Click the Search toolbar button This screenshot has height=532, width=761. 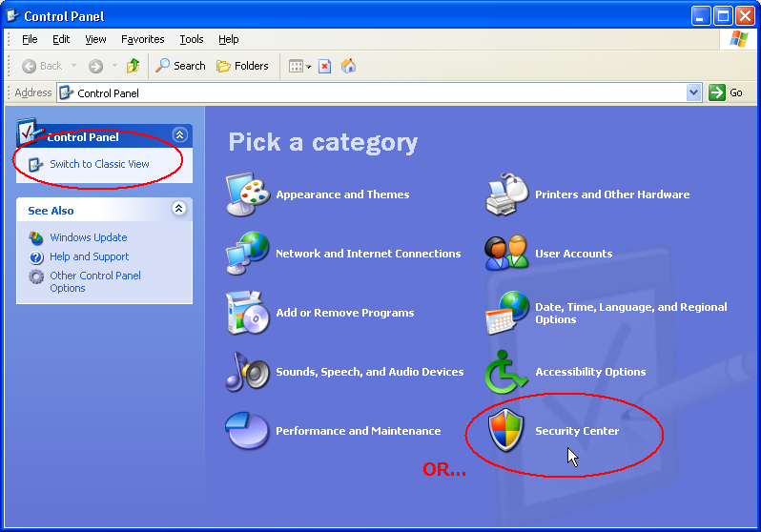pos(180,66)
